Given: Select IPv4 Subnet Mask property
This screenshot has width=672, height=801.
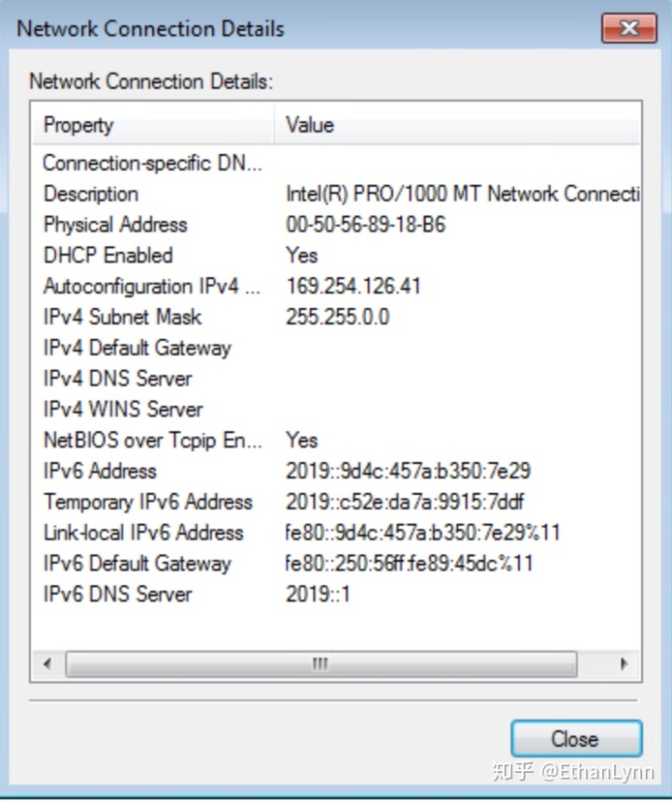Looking at the screenshot, I should click(x=122, y=317).
